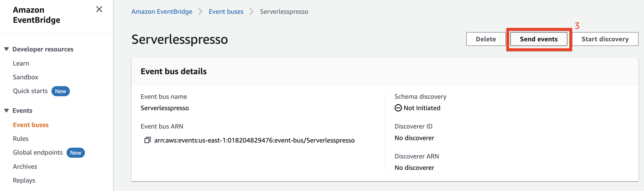This screenshot has height=191, width=644.
Task: Click the Discoverer ARN value No discoverer
Action: click(x=414, y=168)
